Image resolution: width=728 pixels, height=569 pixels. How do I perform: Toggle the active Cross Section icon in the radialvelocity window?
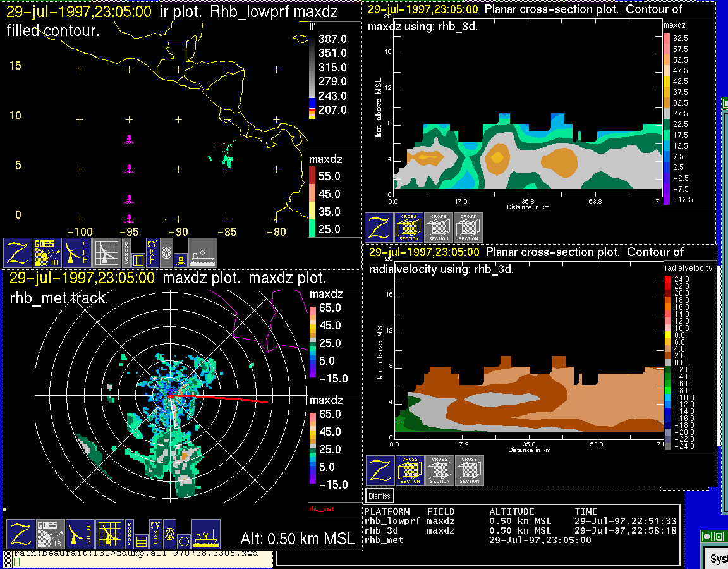(x=410, y=470)
